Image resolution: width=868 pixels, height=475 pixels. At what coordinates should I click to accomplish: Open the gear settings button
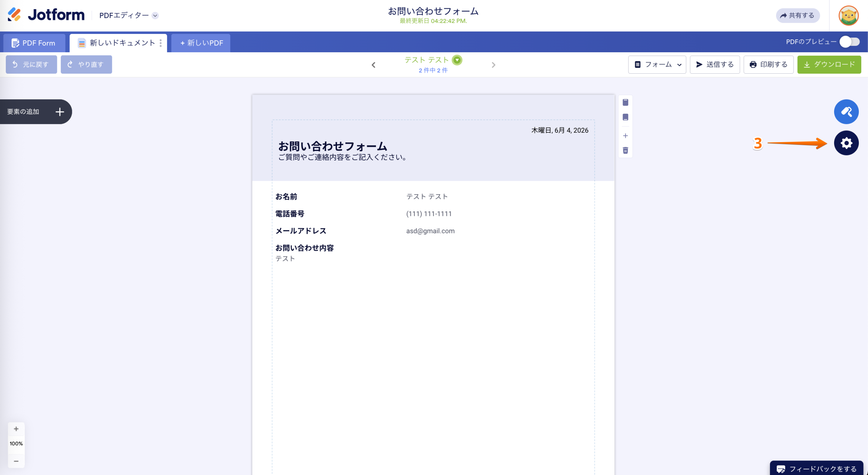coord(846,143)
